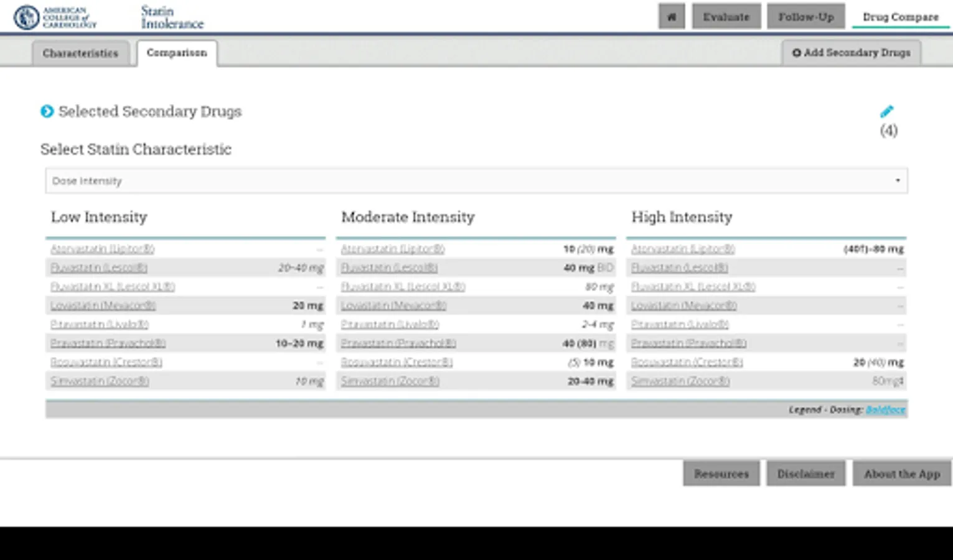This screenshot has height=560, width=953.
Task: Click Lovastatin (Mevacor) in High Intensity
Action: pyautogui.click(x=684, y=306)
